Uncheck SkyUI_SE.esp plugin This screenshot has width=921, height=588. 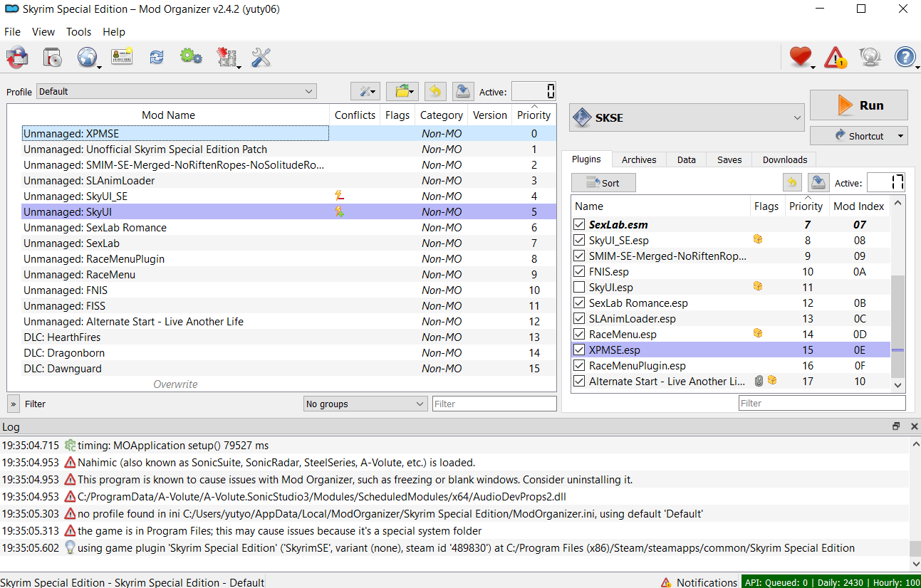[580, 241]
